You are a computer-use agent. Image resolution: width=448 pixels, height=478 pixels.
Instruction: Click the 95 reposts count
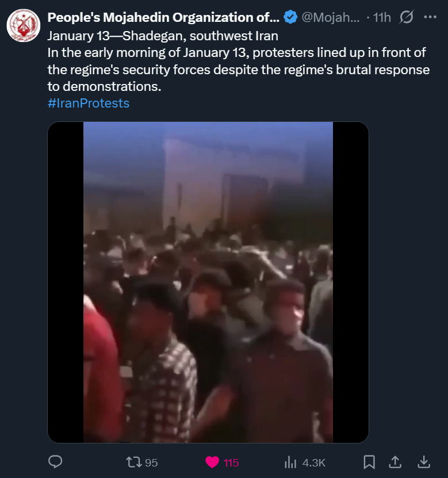[151, 463]
